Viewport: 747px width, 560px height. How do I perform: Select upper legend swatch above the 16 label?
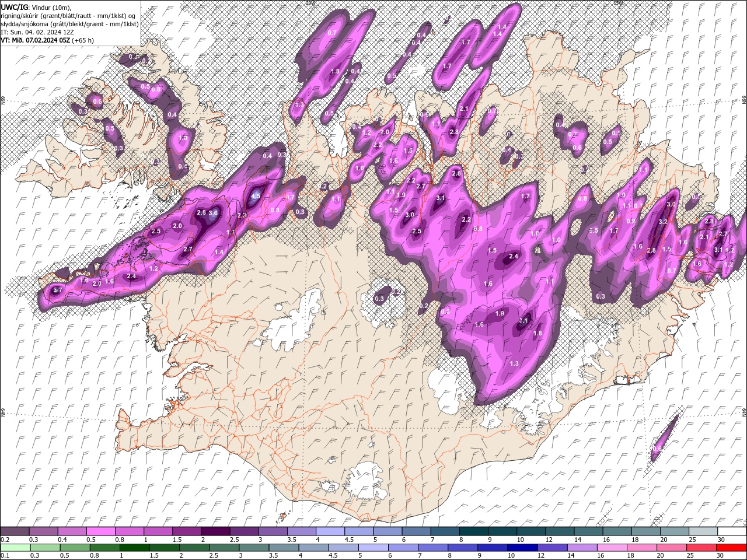(617, 531)
